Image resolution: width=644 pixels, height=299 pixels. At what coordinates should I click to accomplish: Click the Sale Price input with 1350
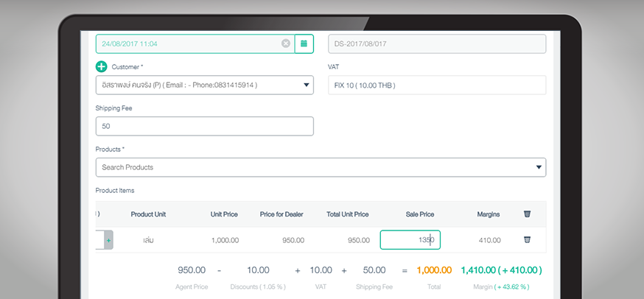tap(410, 240)
